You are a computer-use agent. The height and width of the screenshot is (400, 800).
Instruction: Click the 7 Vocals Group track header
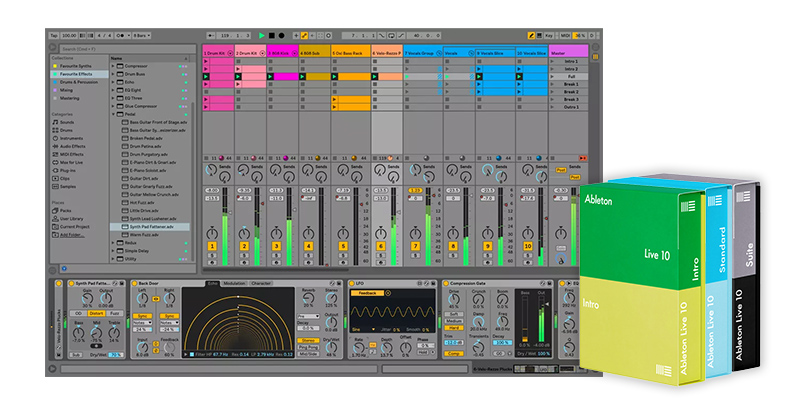(423, 53)
